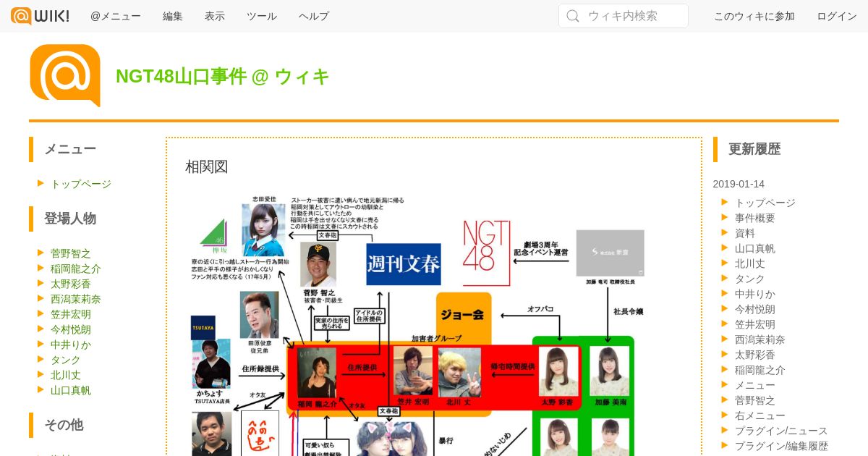868x456 pixels.
Task: Focus the ウィキ内検索 search field
Action: click(624, 16)
